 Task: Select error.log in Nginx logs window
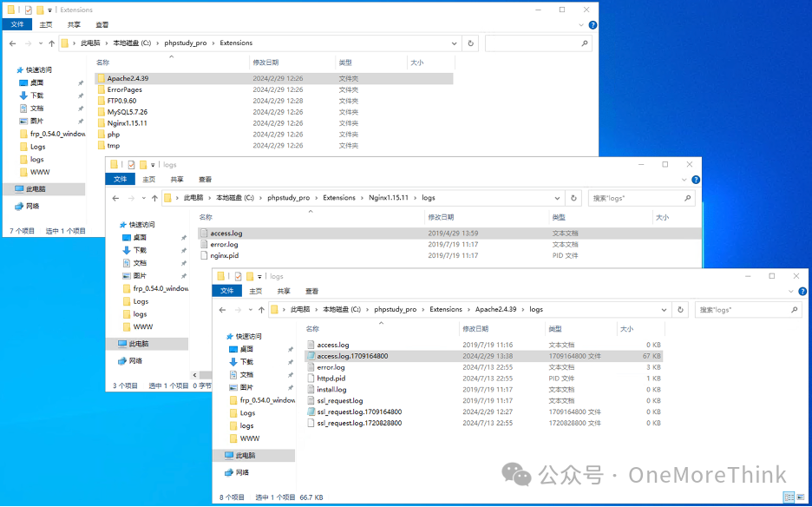(224, 244)
